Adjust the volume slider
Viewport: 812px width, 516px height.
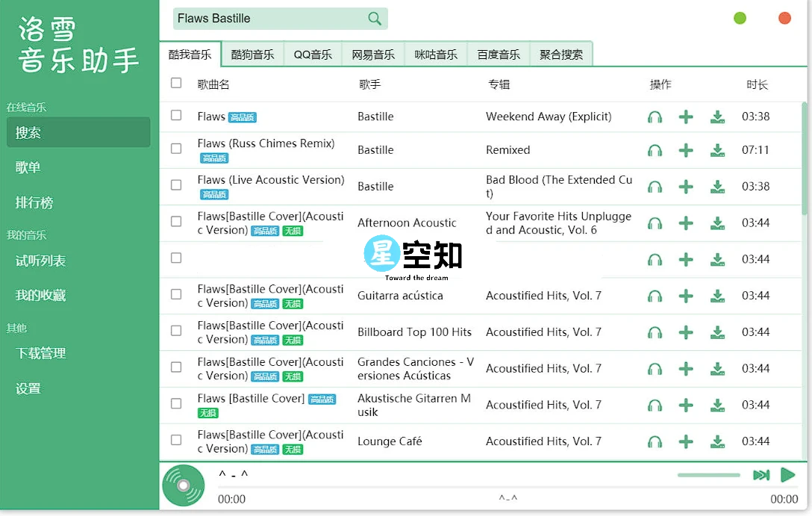click(708, 474)
